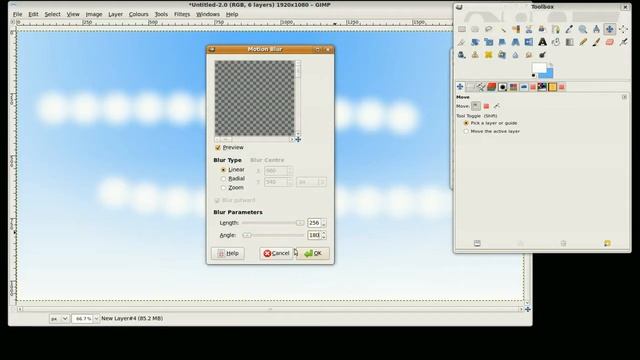The height and width of the screenshot is (360, 640).
Task: Open the File menu
Action: (x=18, y=14)
